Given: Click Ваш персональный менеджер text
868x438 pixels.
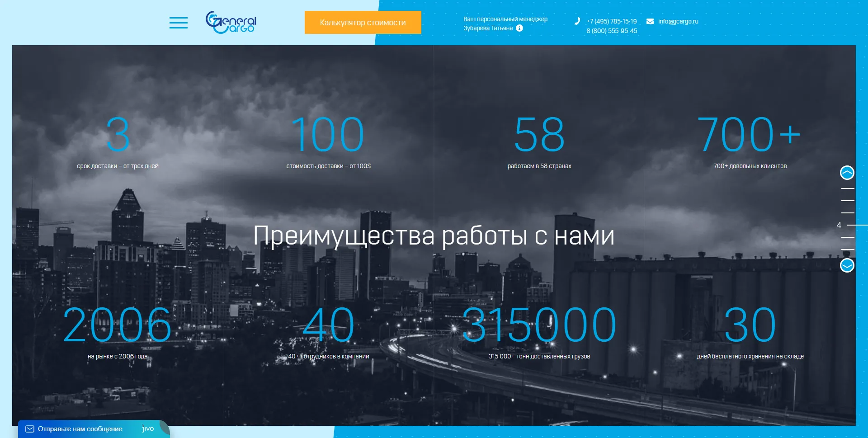Looking at the screenshot, I should pos(505,19).
